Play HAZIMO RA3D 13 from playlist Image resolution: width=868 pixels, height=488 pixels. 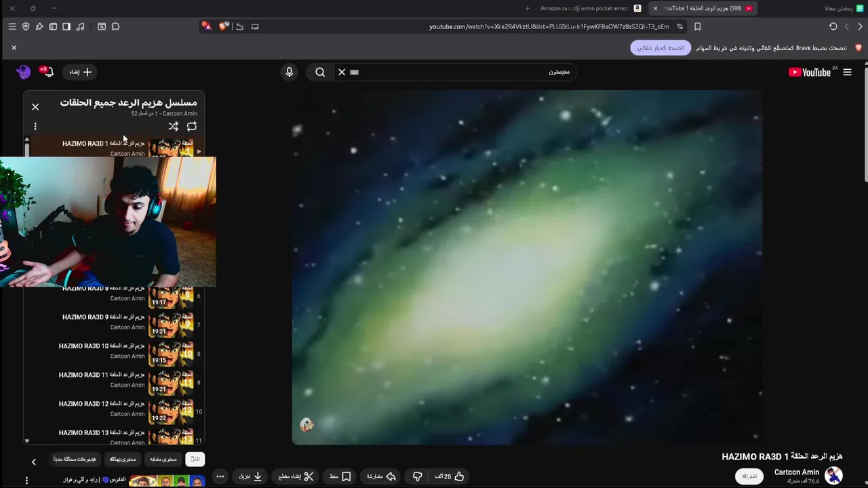(x=114, y=436)
